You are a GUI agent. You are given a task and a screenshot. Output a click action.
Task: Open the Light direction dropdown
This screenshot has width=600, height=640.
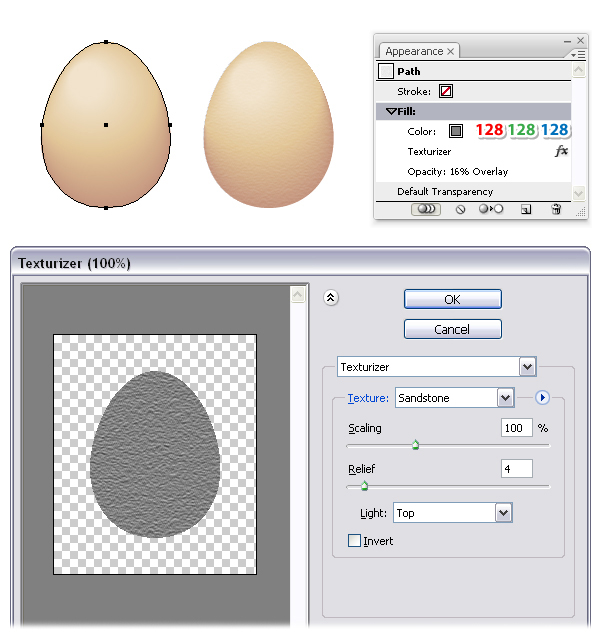[503, 513]
